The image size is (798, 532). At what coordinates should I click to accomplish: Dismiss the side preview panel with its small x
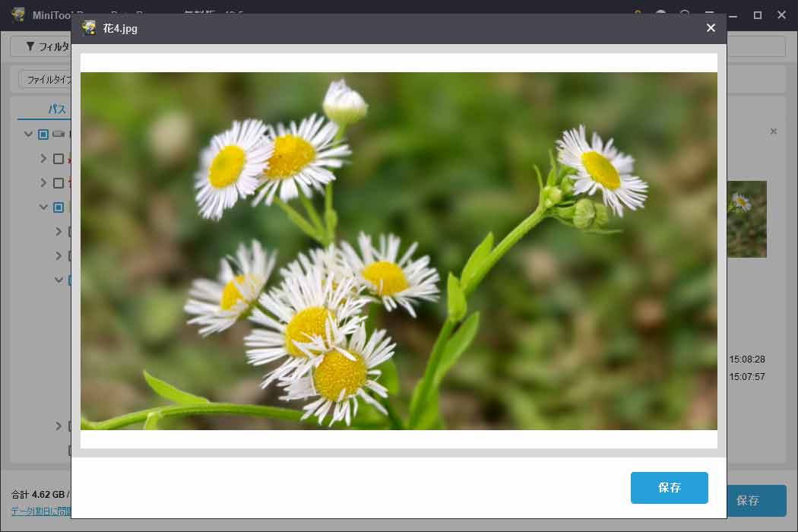pos(774,131)
